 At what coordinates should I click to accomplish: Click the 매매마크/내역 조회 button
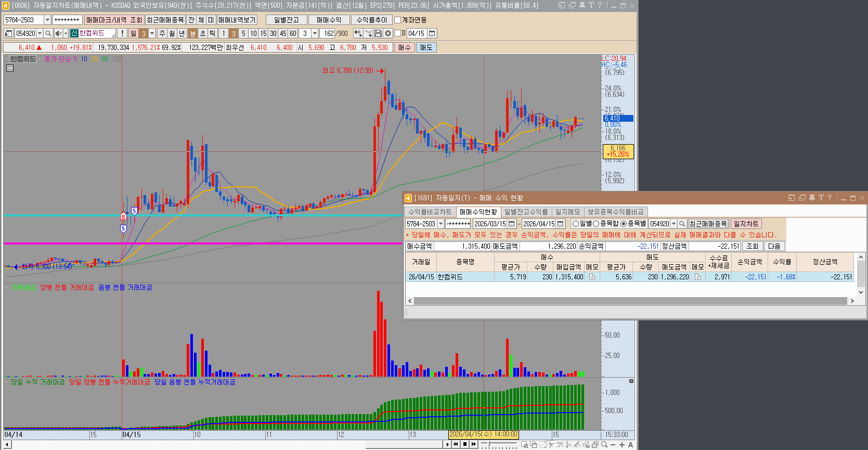114,20
